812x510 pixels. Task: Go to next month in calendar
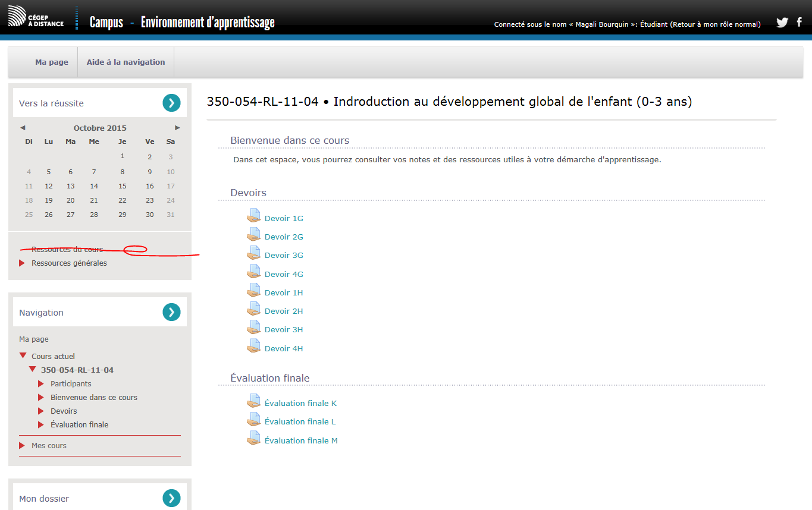pyautogui.click(x=177, y=128)
